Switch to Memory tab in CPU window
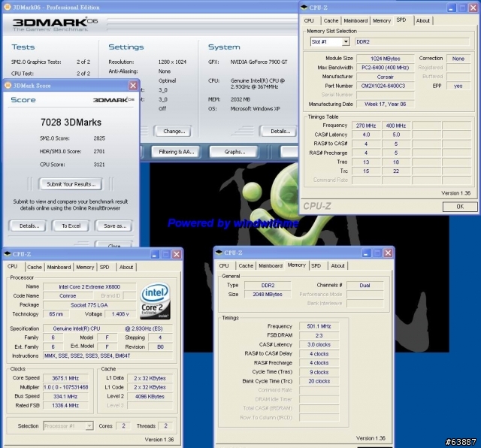481x448 pixels. (x=85, y=267)
